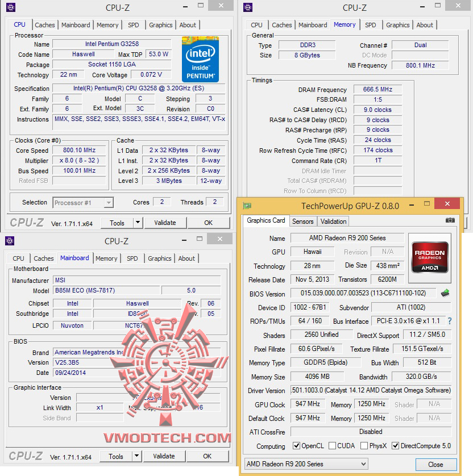Click the processor Name field Intel Pentium G3258
Image resolution: width=473 pixels, height=476 pixels.
pos(112,44)
